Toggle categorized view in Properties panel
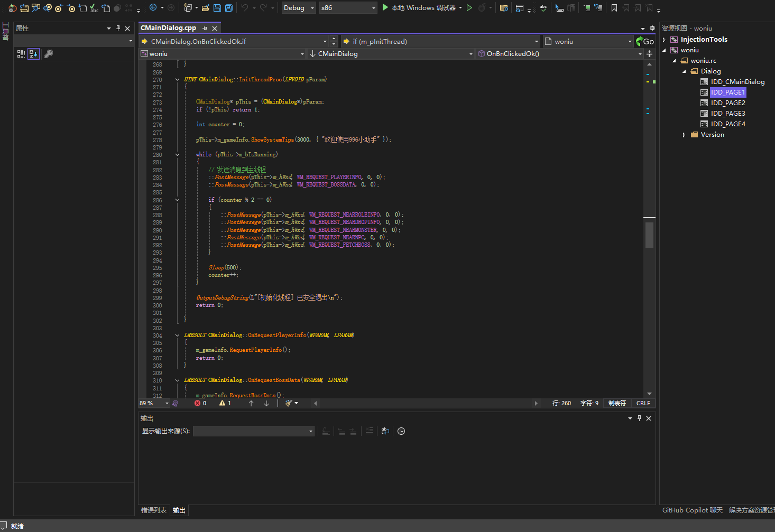The height and width of the screenshot is (532, 775). click(x=21, y=54)
